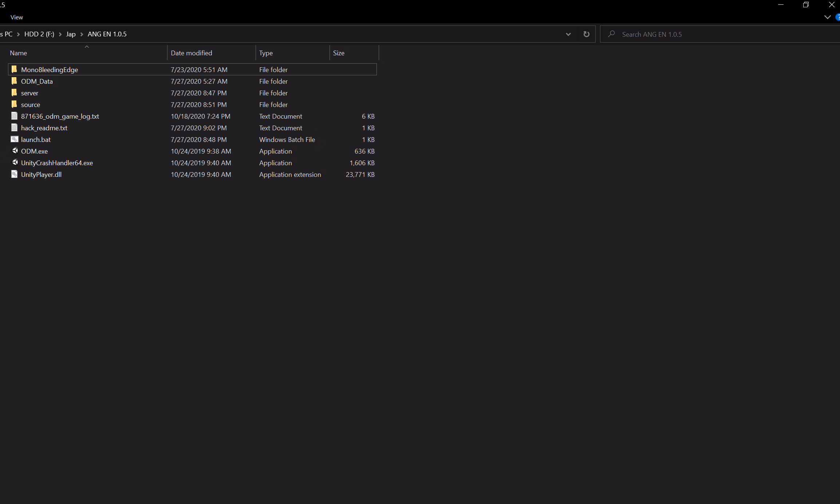Click the hack_readme.txt document icon

pos(15,128)
